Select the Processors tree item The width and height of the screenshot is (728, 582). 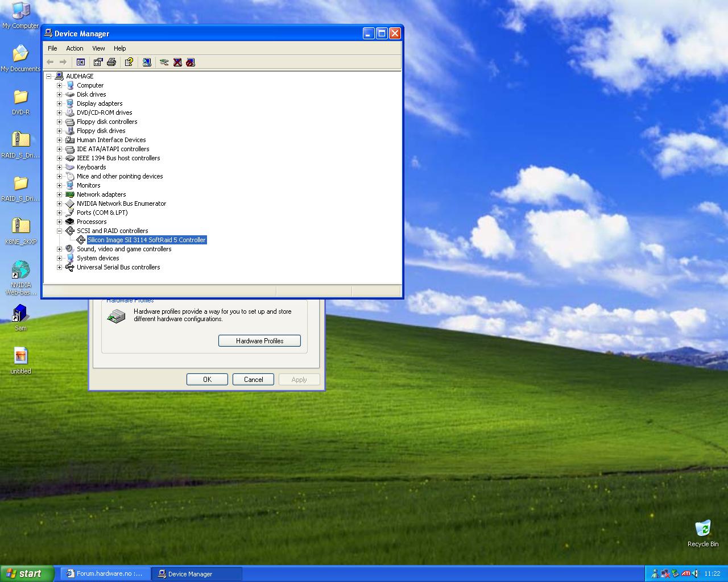[92, 222]
